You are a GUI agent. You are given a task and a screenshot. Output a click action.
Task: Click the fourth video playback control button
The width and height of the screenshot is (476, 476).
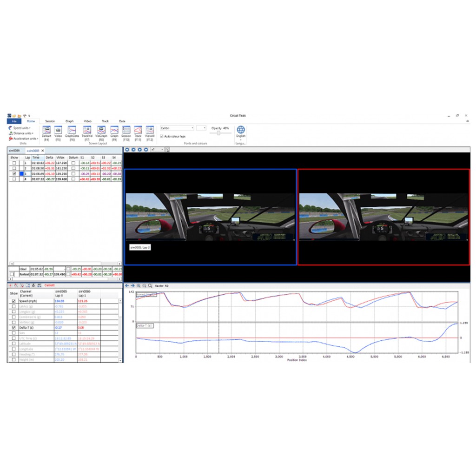coord(146,150)
